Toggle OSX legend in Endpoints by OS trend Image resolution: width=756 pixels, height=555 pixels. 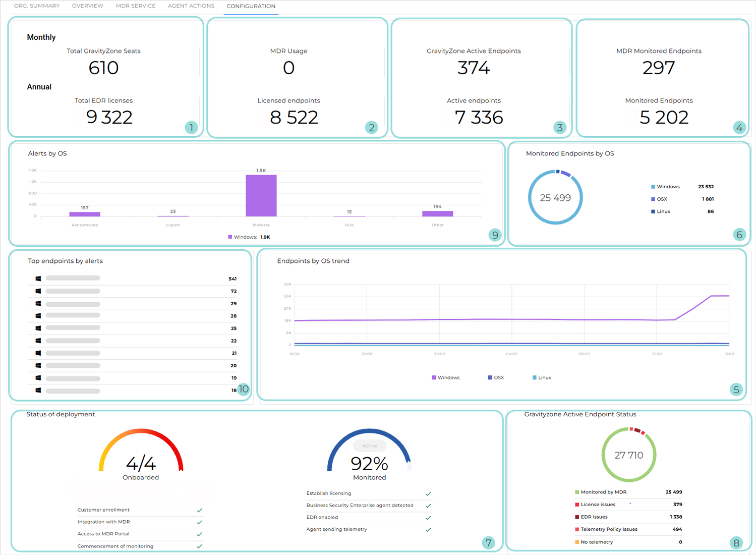[496, 377]
